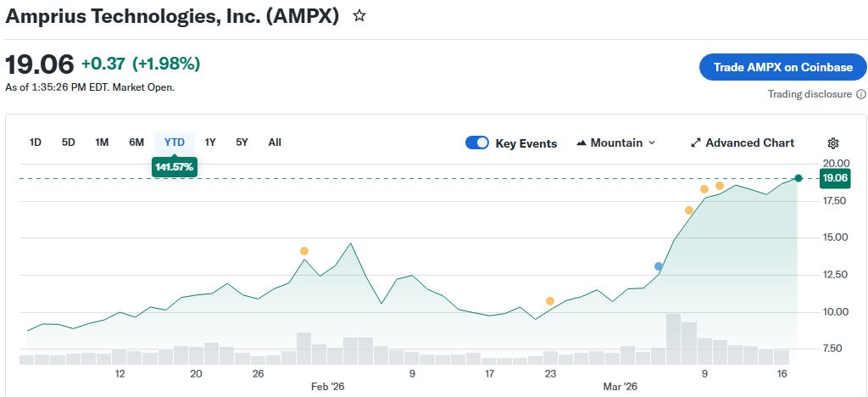Click the mountain chart type icon
Screen dimensions: 868x397
[581, 143]
